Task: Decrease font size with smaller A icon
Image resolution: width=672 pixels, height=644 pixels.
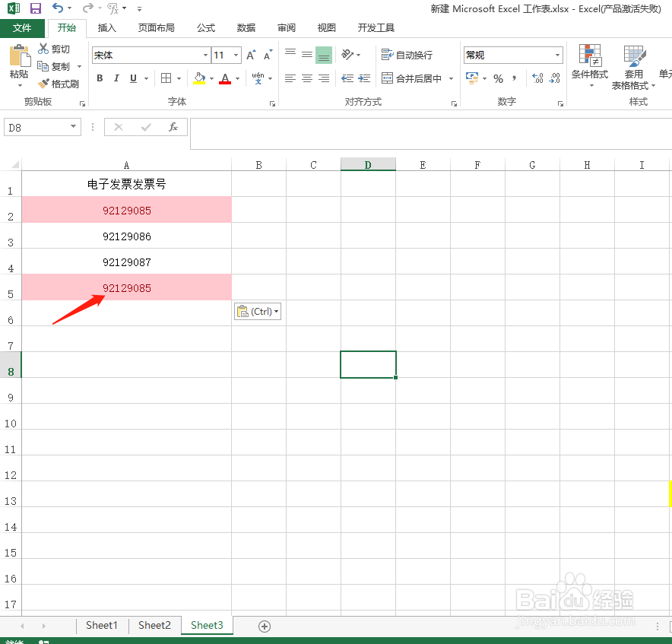Action: pyautogui.click(x=268, y=55)
